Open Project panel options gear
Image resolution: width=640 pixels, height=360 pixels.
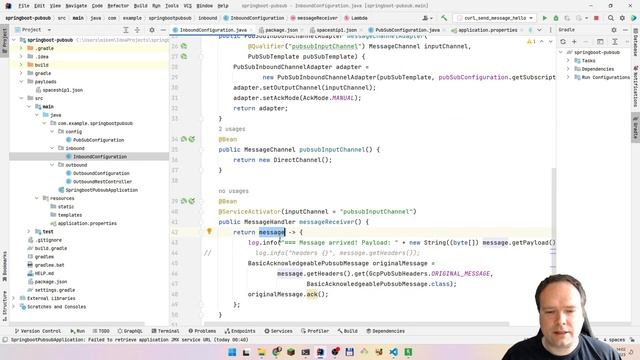(152, 30)
